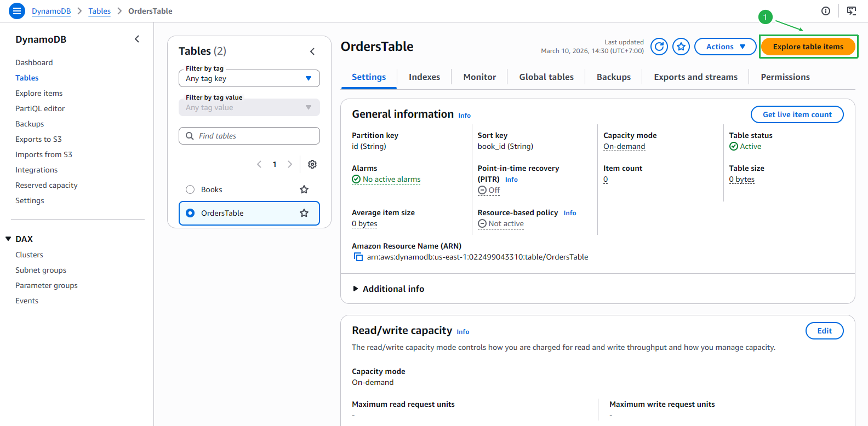Open DAX Subnet groups page
This screenshot has height=426, width=868.
[x=41, y=270]
